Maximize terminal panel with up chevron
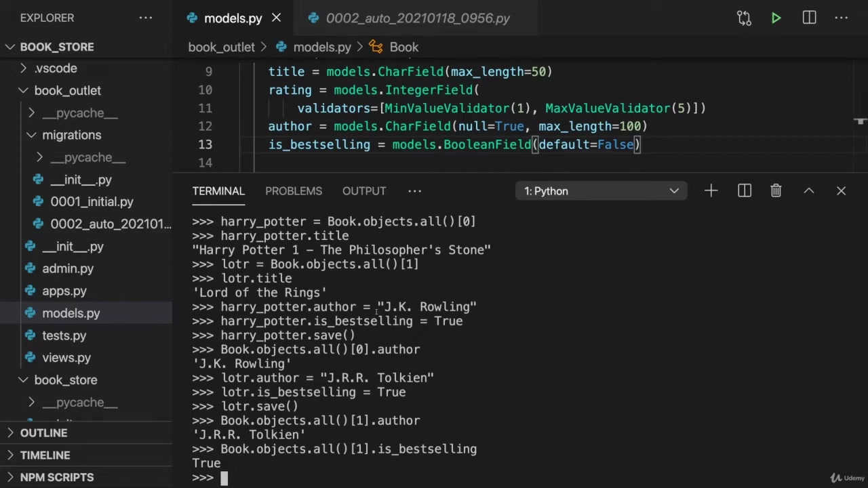Image resolution: width=868 pixels, height=488 pixels. tap(808, 191)
